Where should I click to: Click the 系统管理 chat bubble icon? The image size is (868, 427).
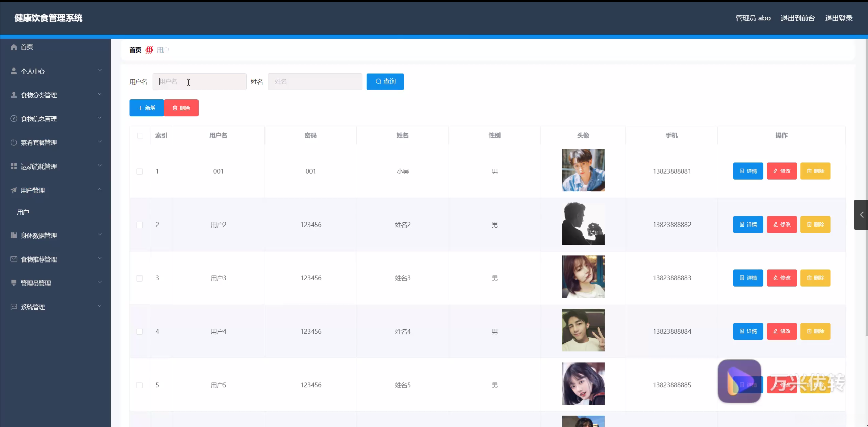[14, 307]
